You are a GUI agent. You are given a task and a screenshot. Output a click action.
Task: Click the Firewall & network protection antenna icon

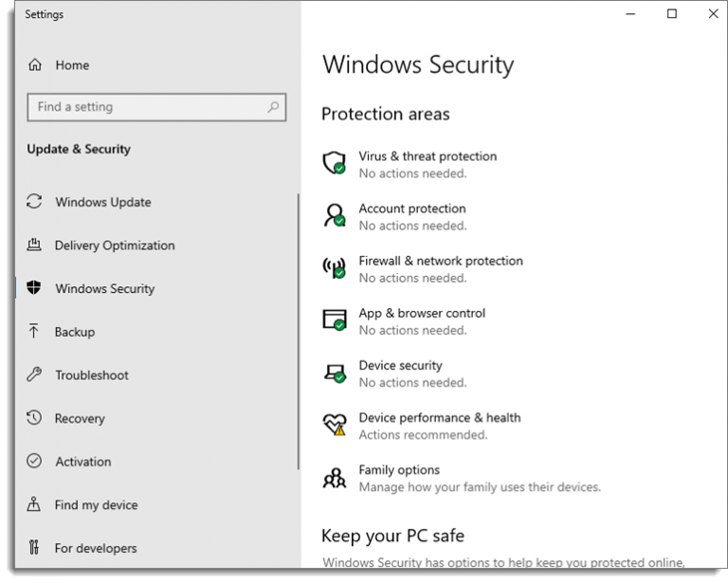[335, 268]
